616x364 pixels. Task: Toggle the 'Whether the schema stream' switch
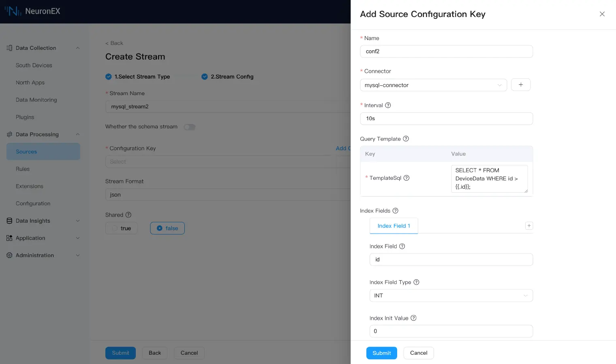189,127
